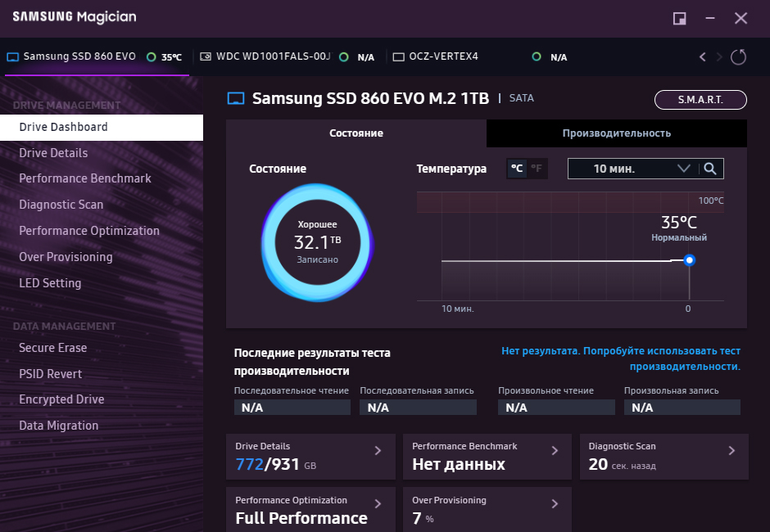Click the green status circle for WDC drive

pyautogui.click(x=344, y=57)
